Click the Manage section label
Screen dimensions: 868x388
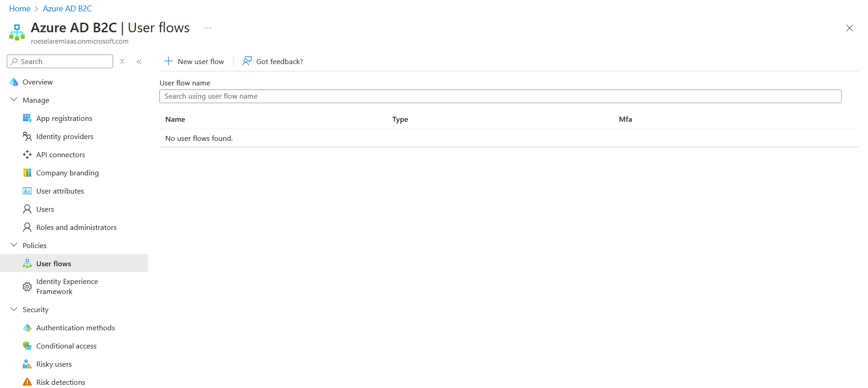tap(36, 100)
